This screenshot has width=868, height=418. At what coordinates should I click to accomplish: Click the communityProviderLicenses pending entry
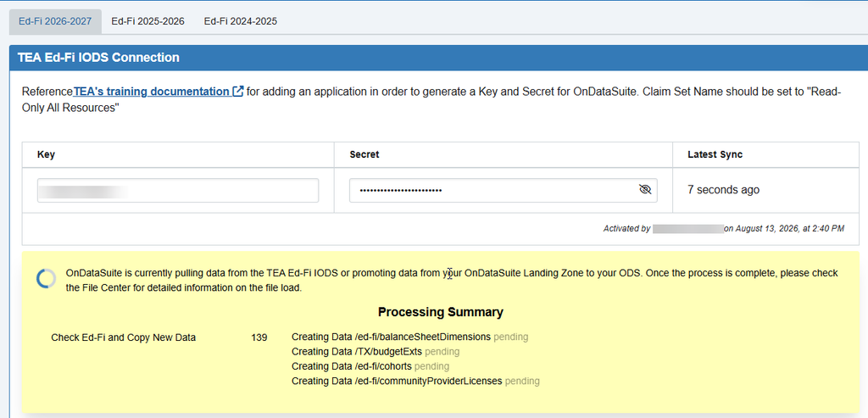(x=415, y=382)
